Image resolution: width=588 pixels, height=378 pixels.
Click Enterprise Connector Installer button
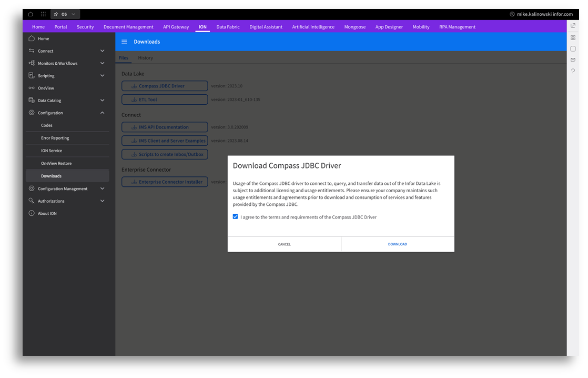165,182
